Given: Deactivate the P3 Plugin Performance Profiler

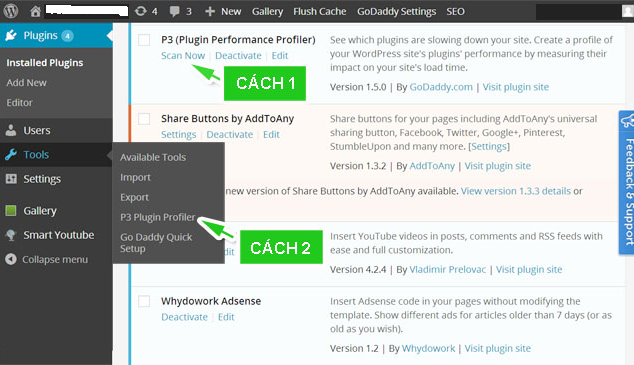Looking at the screenshot, I should tap(238, 55).
